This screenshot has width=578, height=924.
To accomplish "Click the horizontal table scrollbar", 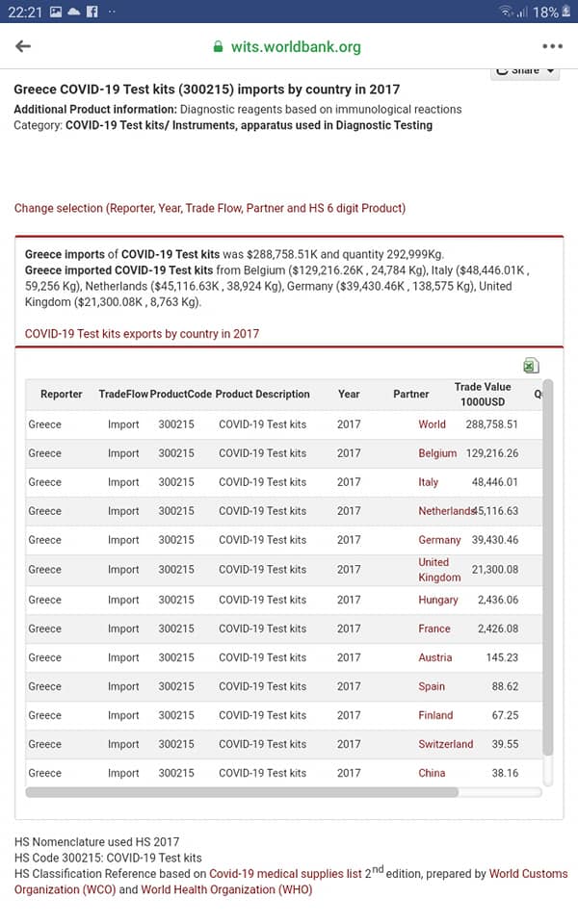I will point(242,792).
